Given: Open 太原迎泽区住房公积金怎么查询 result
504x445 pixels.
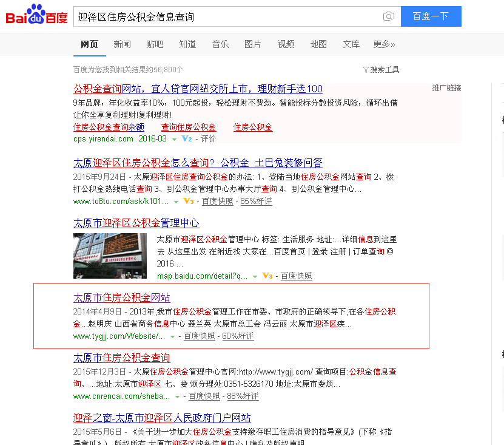Looking at the screenshot, I should point(198,163).
